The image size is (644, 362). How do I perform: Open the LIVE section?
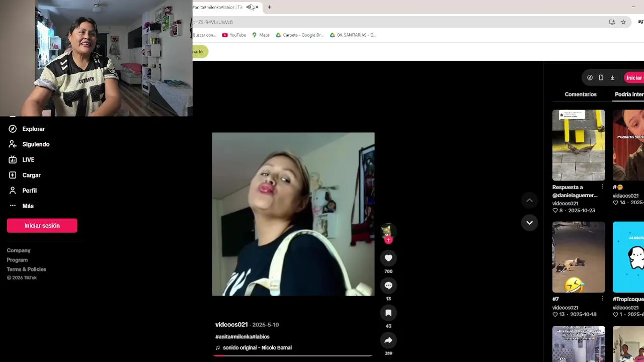tap(22, 159)
